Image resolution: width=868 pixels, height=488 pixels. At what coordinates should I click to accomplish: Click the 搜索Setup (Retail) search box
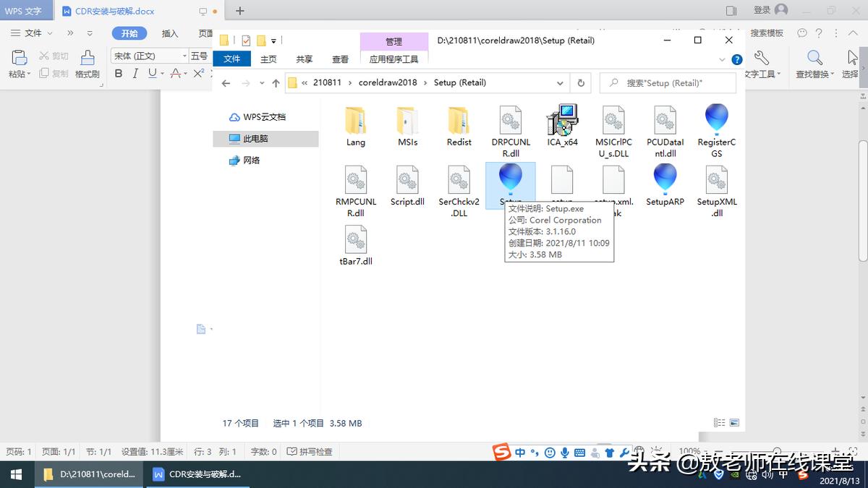667,82
